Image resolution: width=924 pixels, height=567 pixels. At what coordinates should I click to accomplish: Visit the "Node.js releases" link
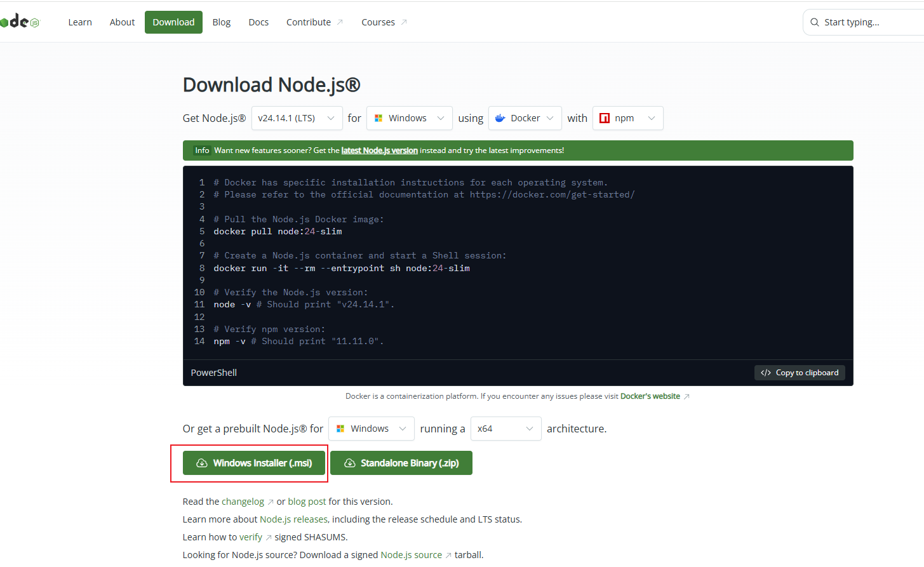click(293, 519)
